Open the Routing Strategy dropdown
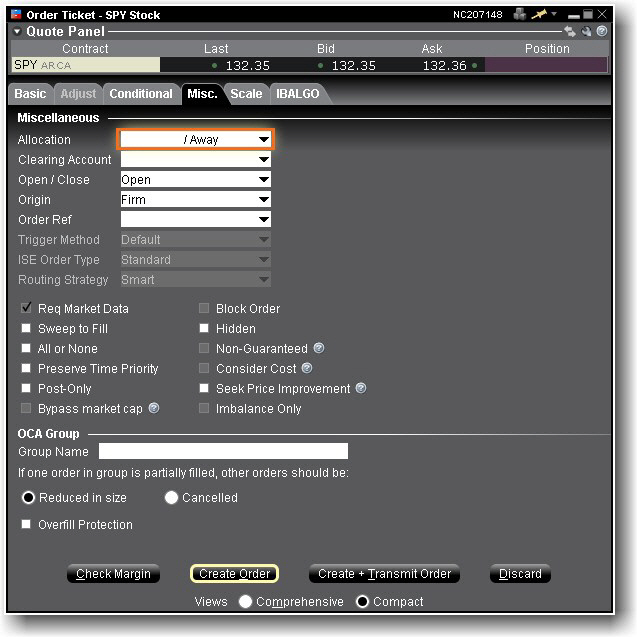Screen dimensions: 637x637 (x=196, y=279)
